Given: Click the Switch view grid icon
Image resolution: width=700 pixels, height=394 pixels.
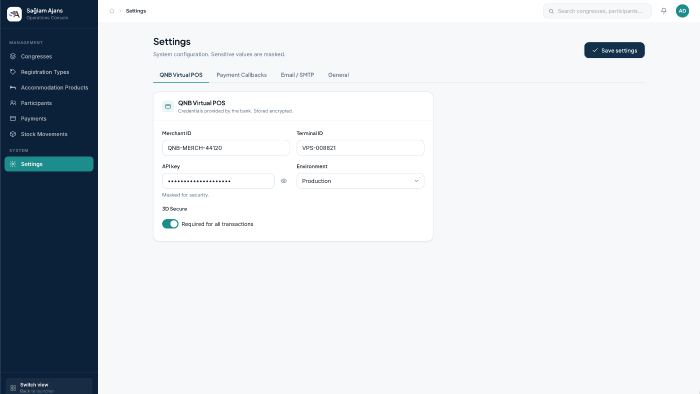Looking at the screenshot, I should click(x=13, y=388).
